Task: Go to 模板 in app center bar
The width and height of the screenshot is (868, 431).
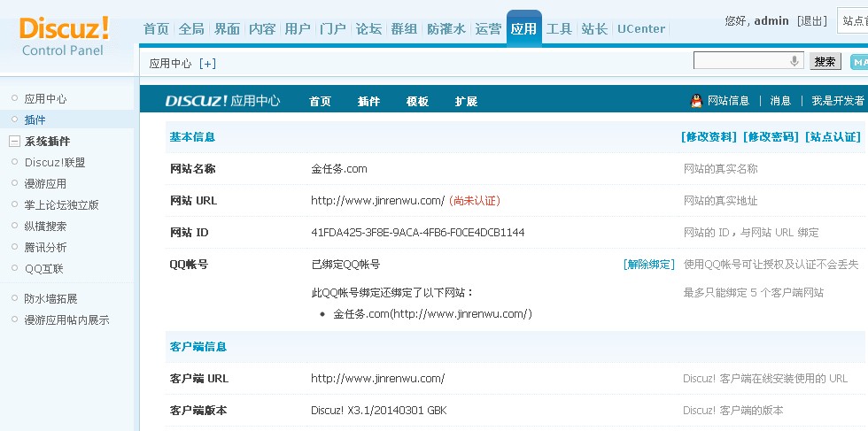Action: (417, 101)
